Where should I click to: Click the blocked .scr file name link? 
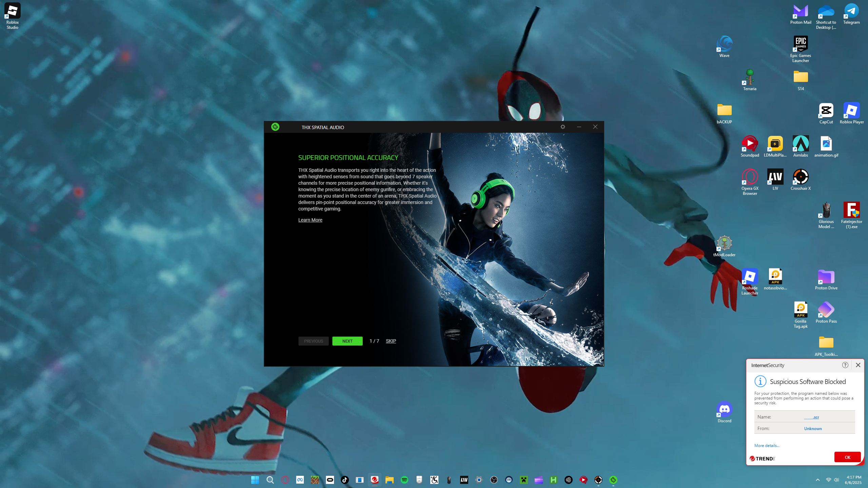point(811,417)
